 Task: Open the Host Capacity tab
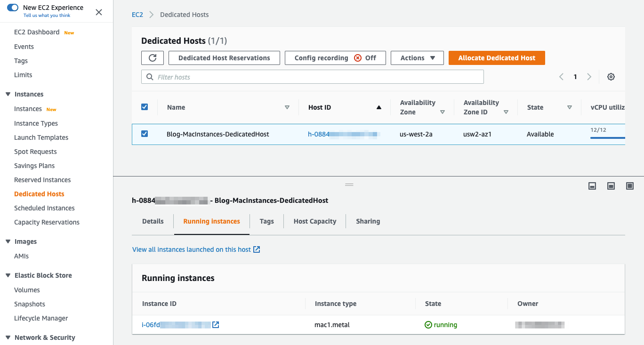[x=314, y=221]
